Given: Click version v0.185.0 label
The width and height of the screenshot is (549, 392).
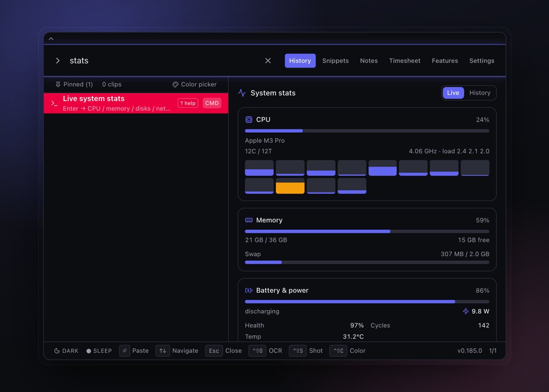Looking at the screenshot, I should coord(470,351).
